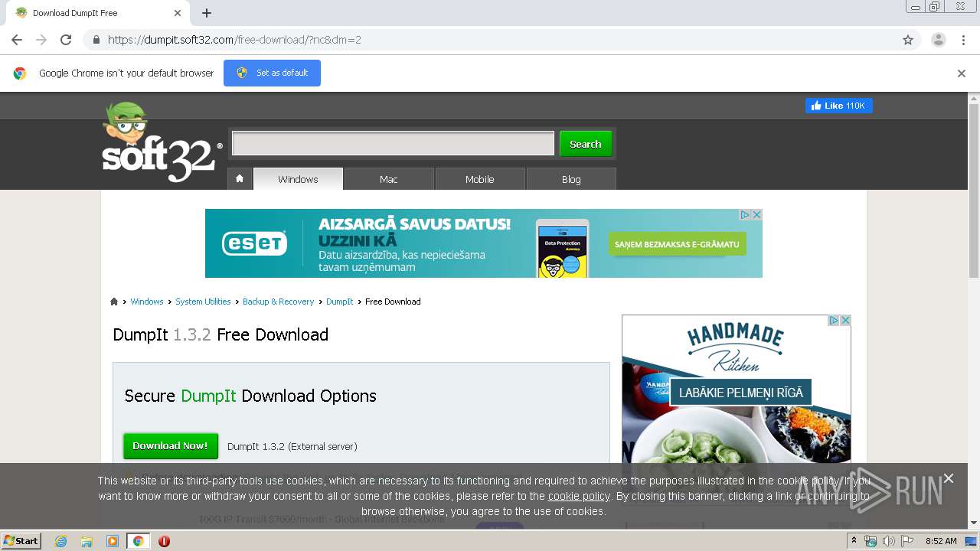Screen dimensions: 980x551
Task: Click the Action Center flag tray icon
Action: [906, 541]
